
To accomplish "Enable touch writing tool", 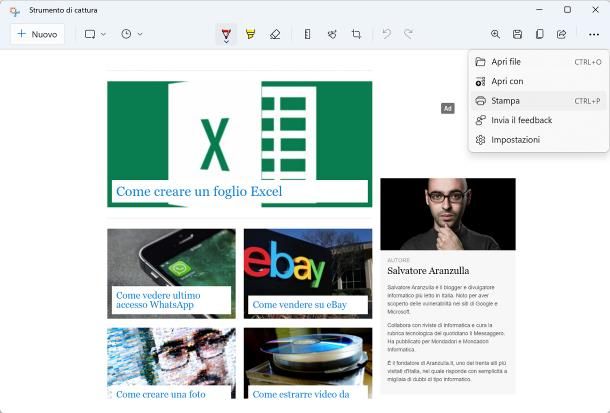I will pos(332,34).
